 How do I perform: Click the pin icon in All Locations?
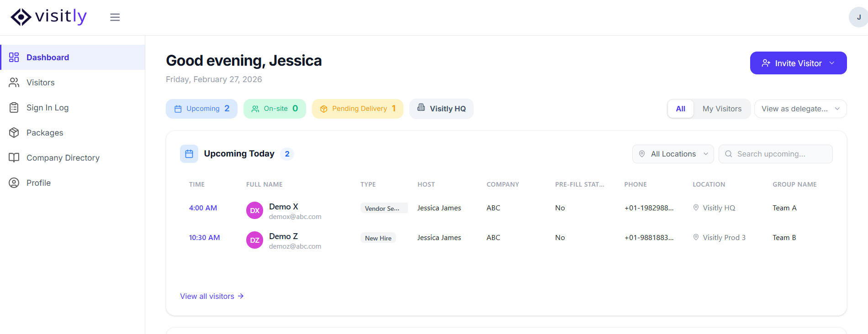pos(642,154)
